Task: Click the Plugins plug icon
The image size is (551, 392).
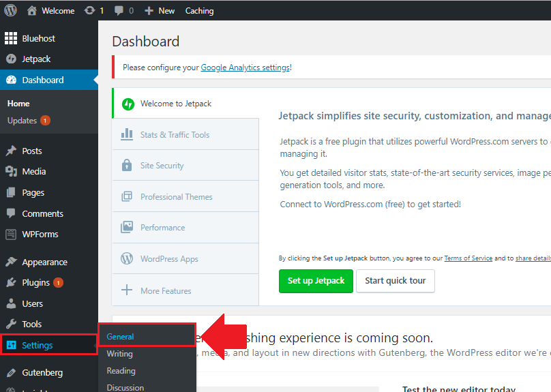Action: click(x=11, y=282)
